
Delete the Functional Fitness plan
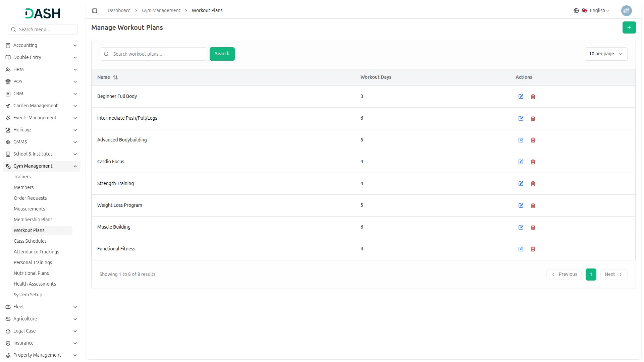tap(533, 249)
